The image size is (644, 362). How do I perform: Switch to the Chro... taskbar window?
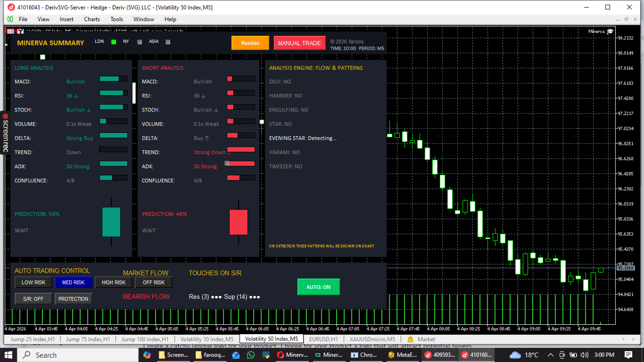point(366,355)
